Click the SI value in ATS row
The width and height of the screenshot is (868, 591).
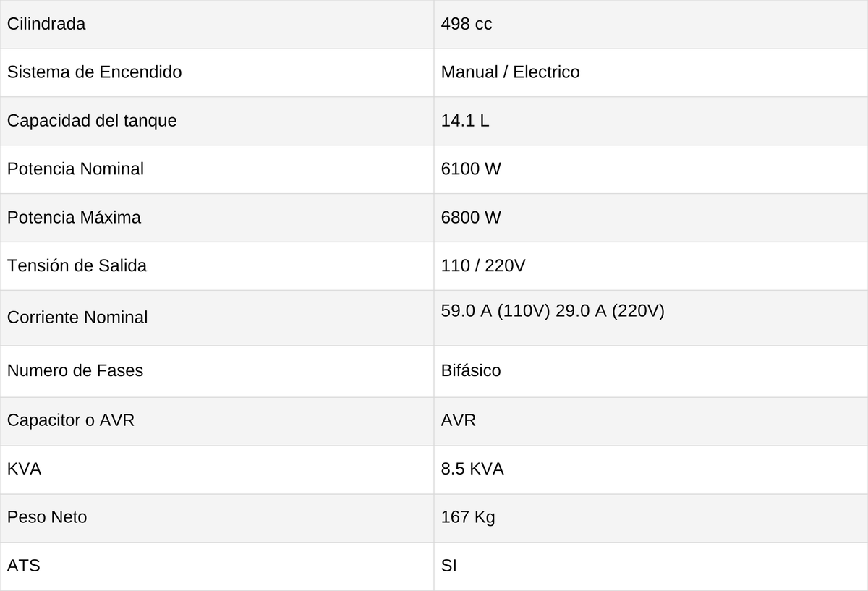click(449, 566)
